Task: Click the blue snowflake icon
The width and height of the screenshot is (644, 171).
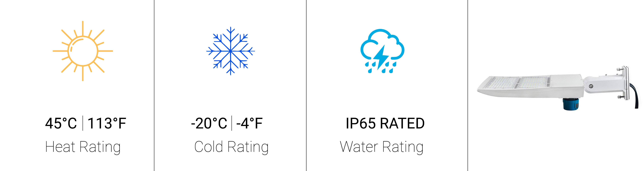Action: tap(230, 51)
